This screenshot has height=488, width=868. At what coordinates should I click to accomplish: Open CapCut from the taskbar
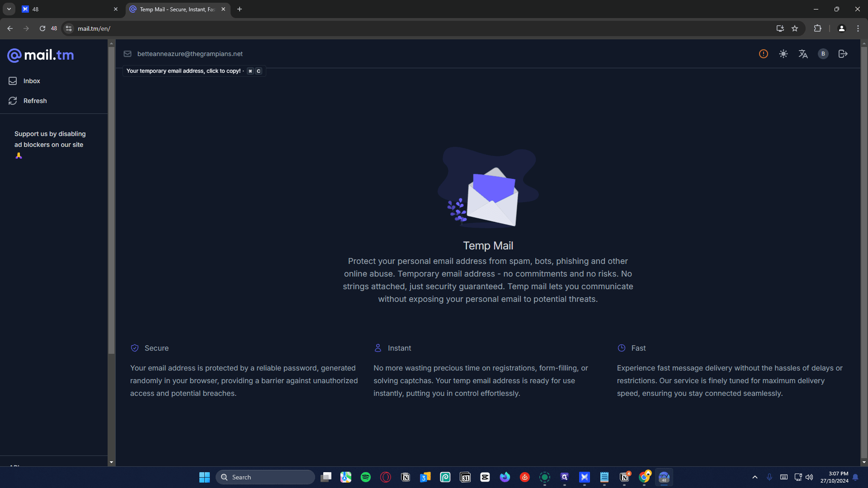click(485, 477)
